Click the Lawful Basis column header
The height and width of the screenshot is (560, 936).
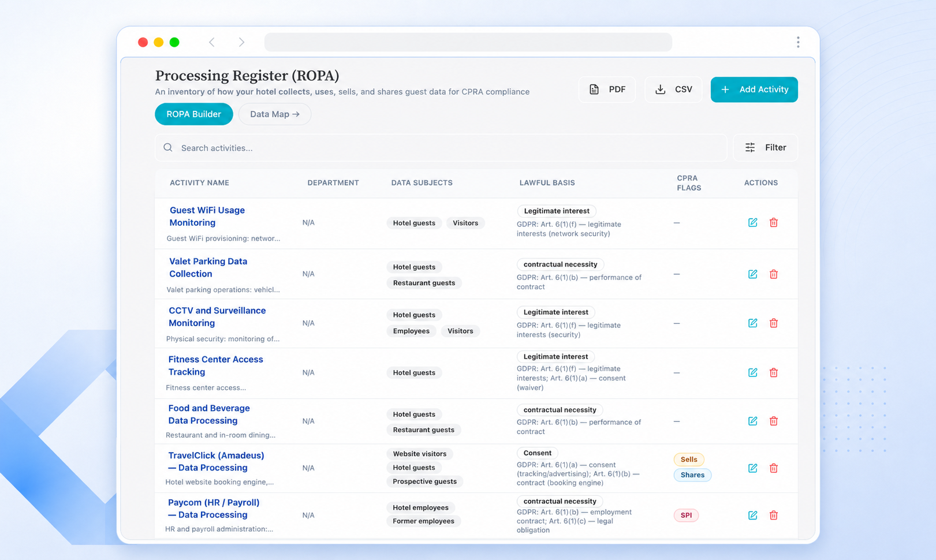[x=547, y=182]
